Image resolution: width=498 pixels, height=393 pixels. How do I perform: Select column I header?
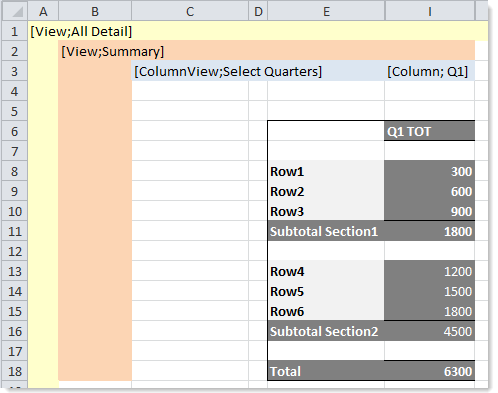(430, 12)
